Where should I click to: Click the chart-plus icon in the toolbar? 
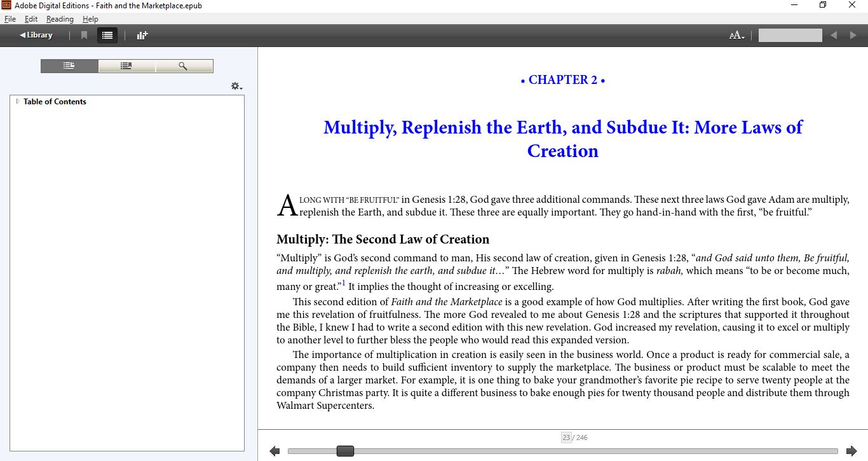click(x=142, y=36)
